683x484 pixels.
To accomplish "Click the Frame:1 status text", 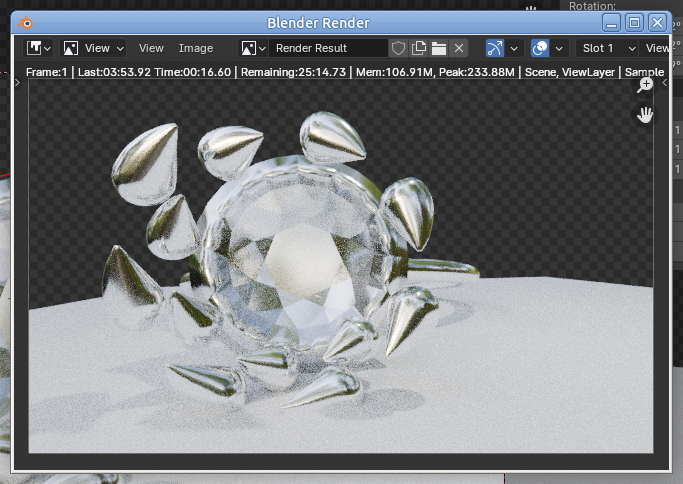I will [x=47, y=72].
